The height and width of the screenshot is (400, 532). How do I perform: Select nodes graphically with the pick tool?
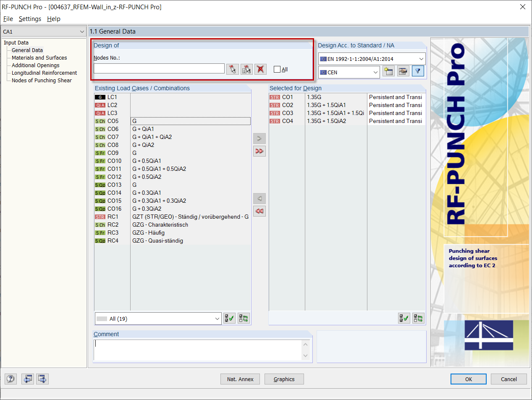(233, 69)
